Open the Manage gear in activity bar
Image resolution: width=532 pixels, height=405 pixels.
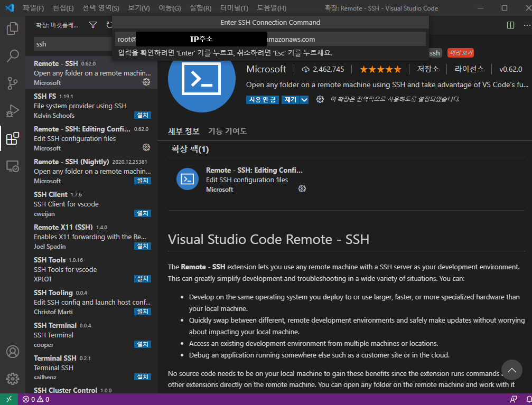pos(13,379)
